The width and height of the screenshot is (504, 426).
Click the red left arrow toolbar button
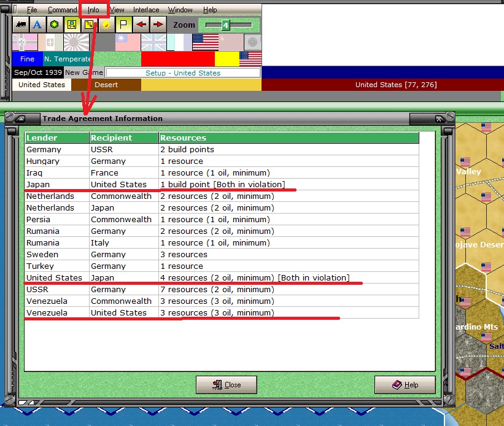tap(141, 25)
